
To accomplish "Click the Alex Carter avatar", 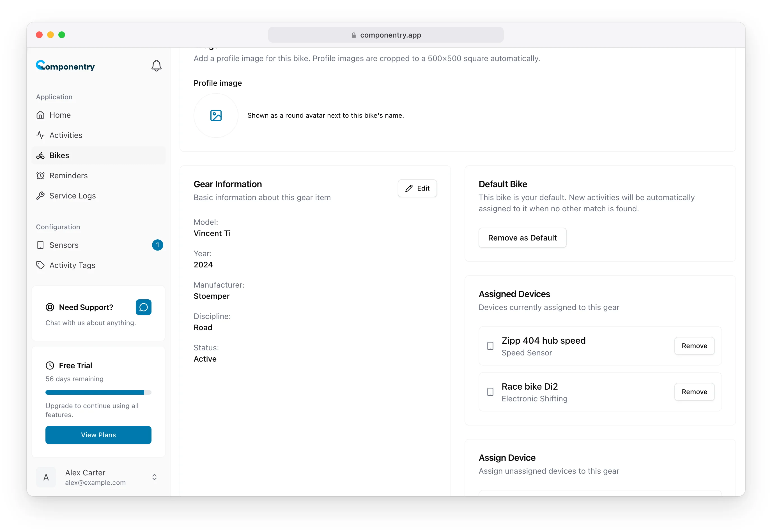I will click(x=46, y=477).
